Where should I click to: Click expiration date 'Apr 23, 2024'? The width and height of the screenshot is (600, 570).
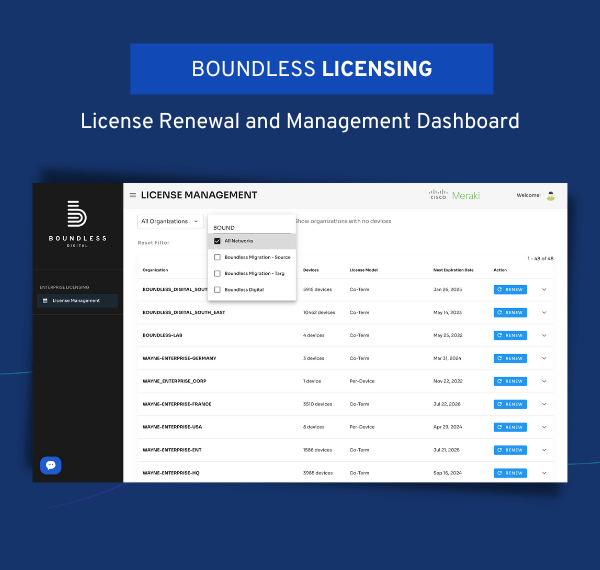tap(447, 427)
